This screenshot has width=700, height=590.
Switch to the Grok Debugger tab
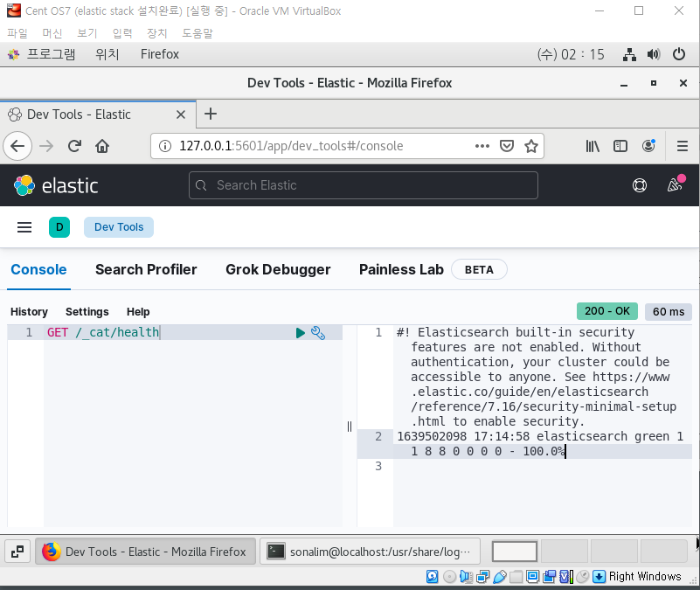point(278,270)
